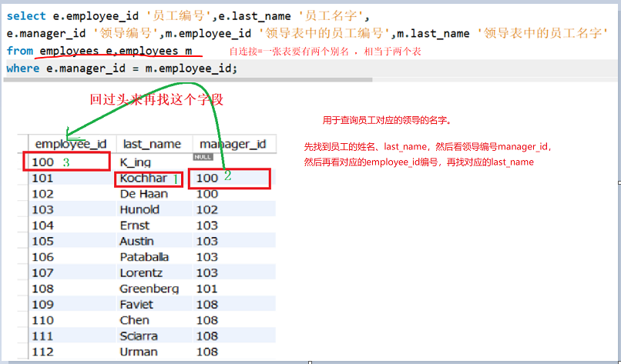Place cursor on the where keyword
Screen dimensions: 621x364
pyautogui.click(x=23, y=68)
